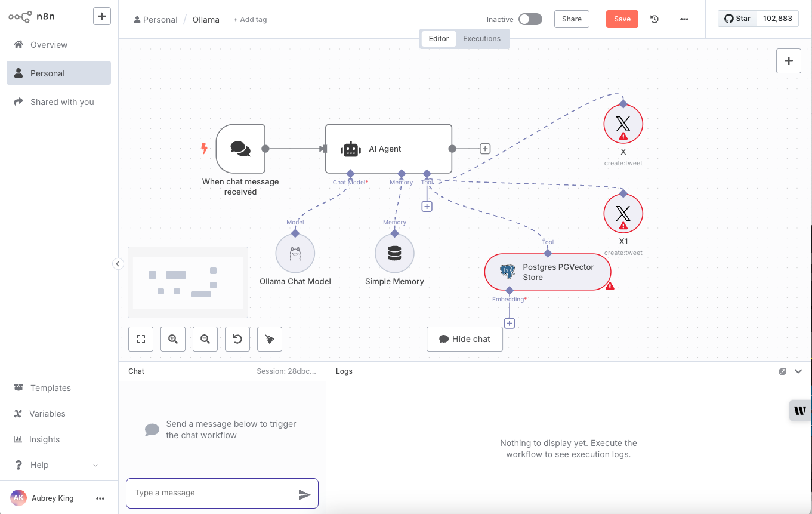Expand the Help menu

coord(58,465)
